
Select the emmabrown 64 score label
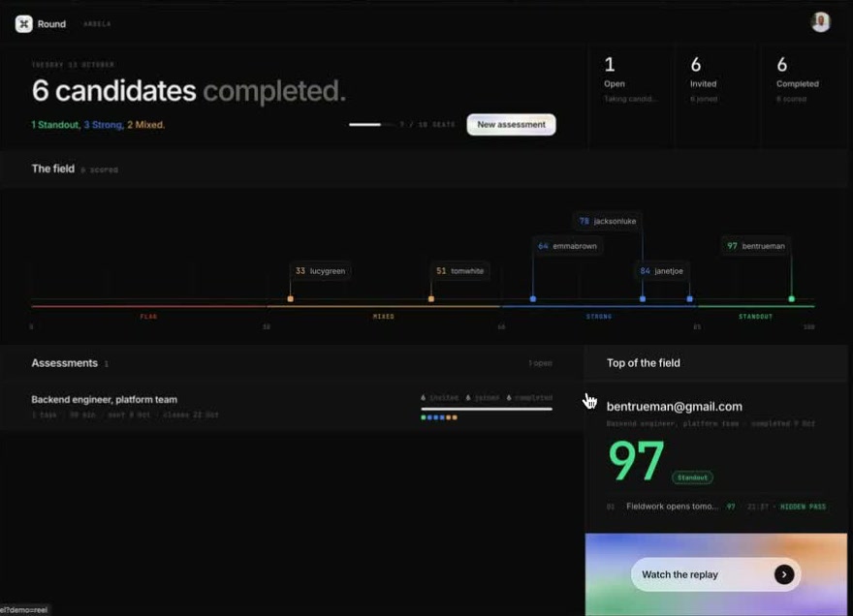(567, 246)
